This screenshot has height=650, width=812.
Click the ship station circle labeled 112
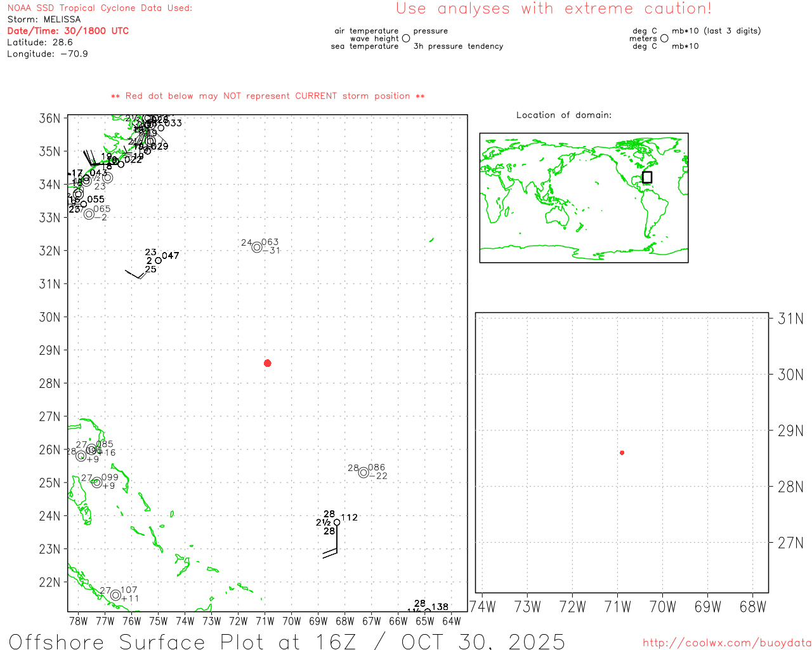tap(337, 522)
